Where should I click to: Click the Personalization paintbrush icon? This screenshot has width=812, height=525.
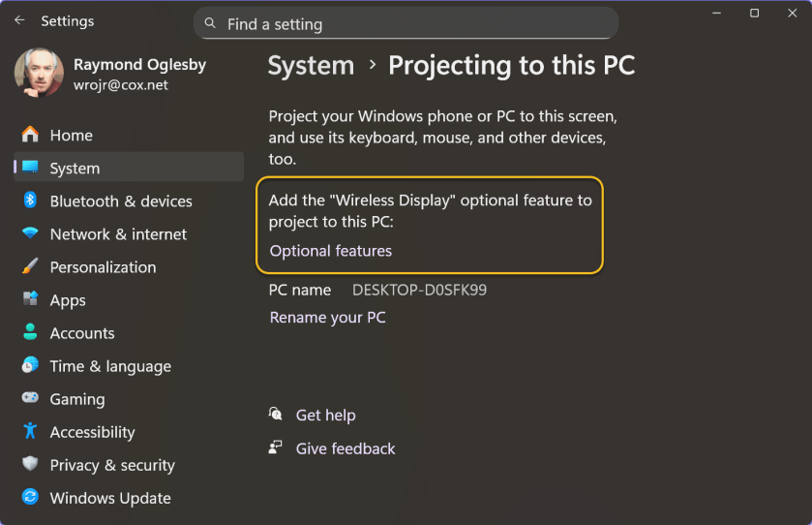point(30,266)
